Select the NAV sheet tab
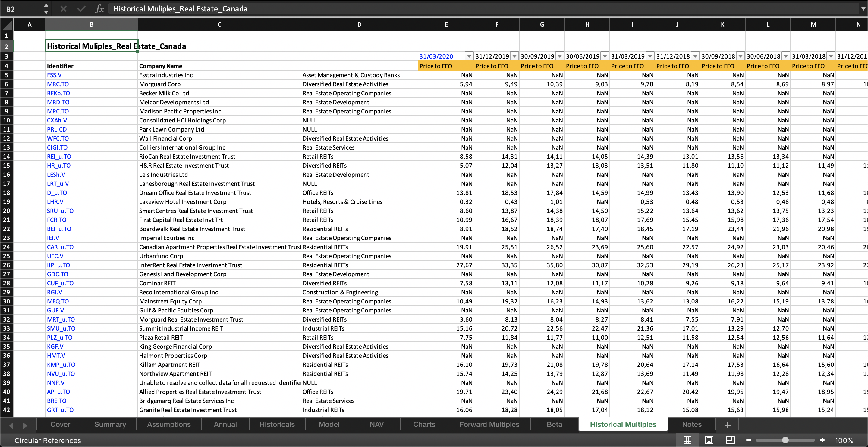The image size is (868, 447). click(x=376, y=424)
